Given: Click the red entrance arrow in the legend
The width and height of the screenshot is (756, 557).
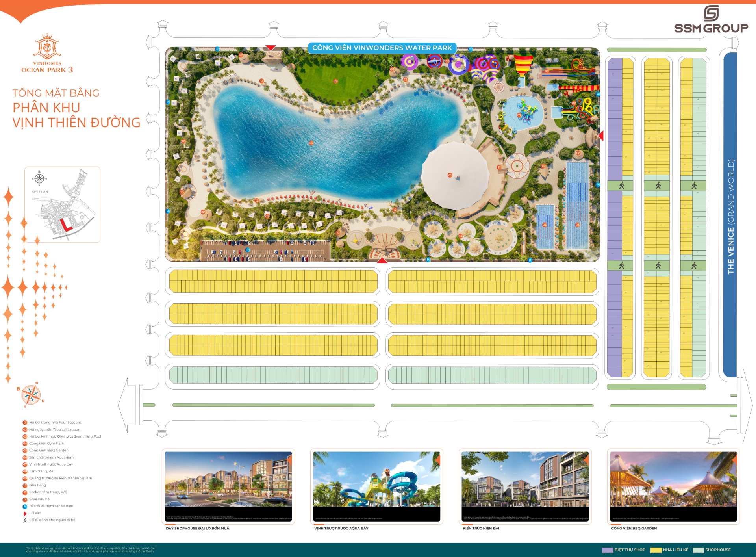Looking at the screenshot, I should click(25, 513).
